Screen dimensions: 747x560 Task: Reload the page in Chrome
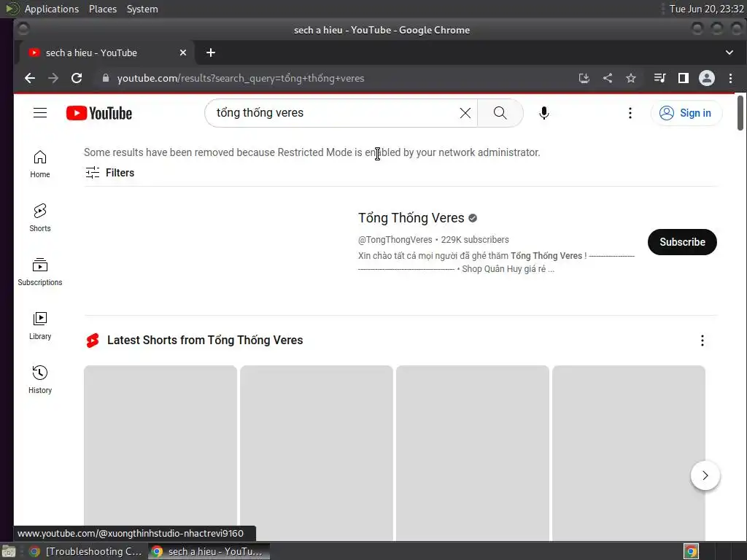coord(76,78)
